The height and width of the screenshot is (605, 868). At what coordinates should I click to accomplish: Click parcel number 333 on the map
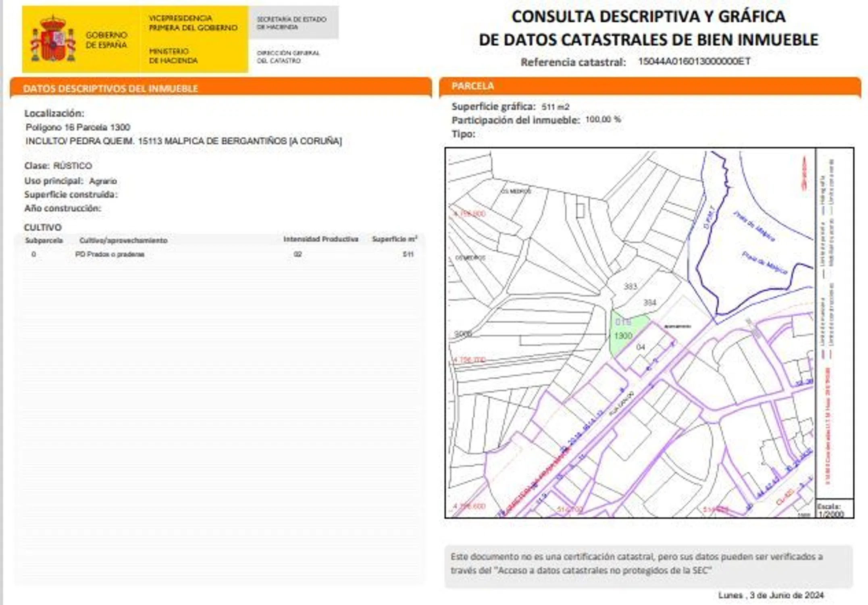[x=630, y=286]
